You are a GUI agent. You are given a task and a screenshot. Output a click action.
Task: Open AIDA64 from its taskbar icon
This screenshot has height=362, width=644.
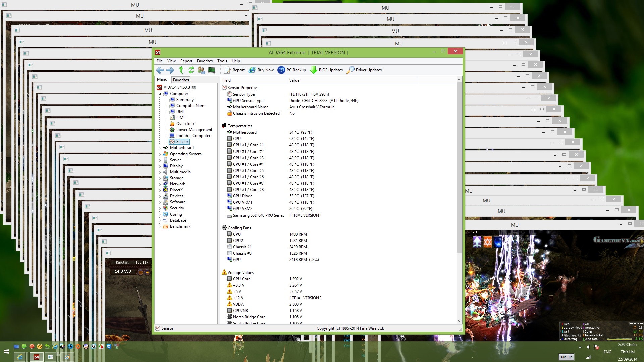tap(36, 357)
